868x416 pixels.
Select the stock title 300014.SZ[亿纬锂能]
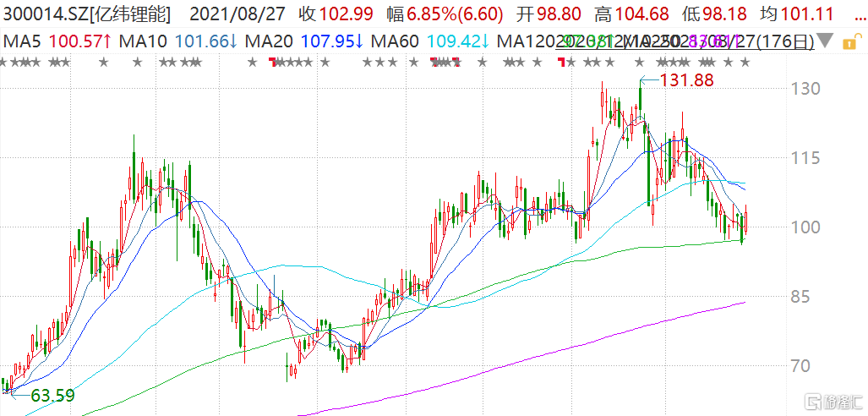[x=86, y=14]
